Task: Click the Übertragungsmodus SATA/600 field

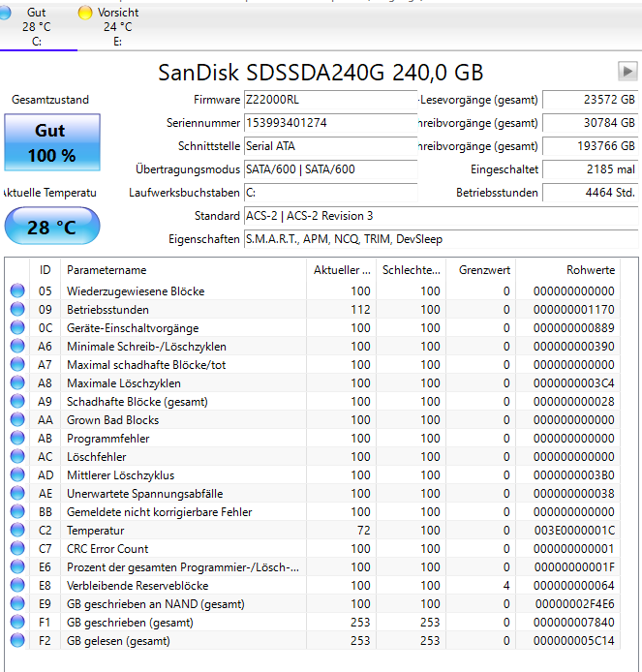Action: 330,169
